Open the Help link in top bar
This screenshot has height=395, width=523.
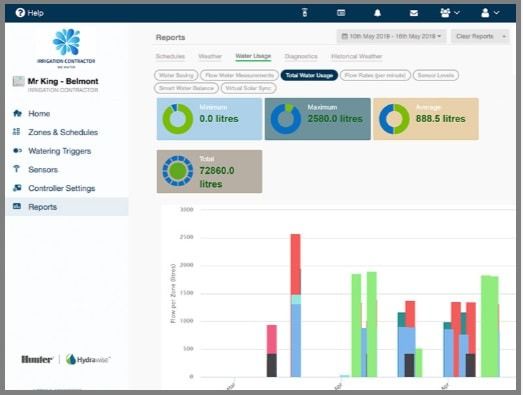pyautogui.click(x=29, y=13)
